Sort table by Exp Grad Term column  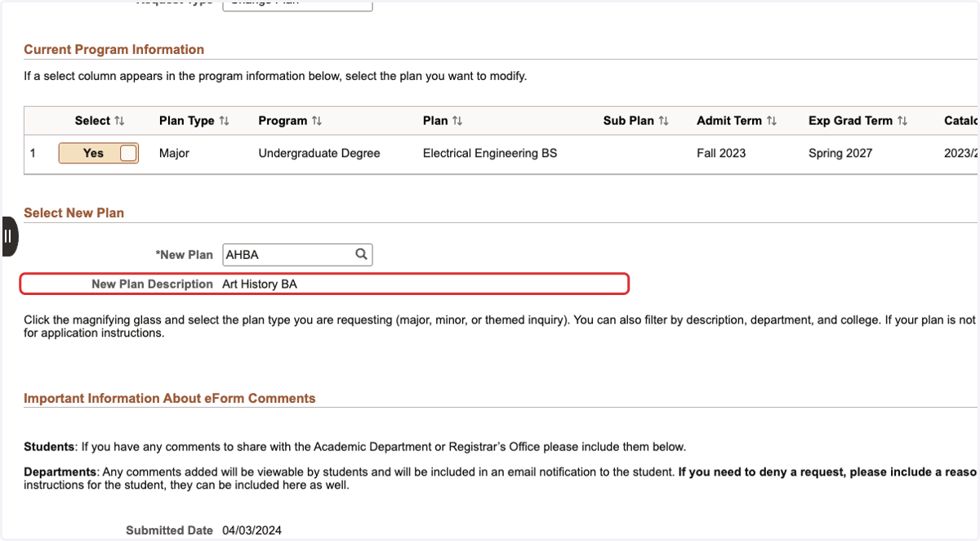[x=858, y=120]
